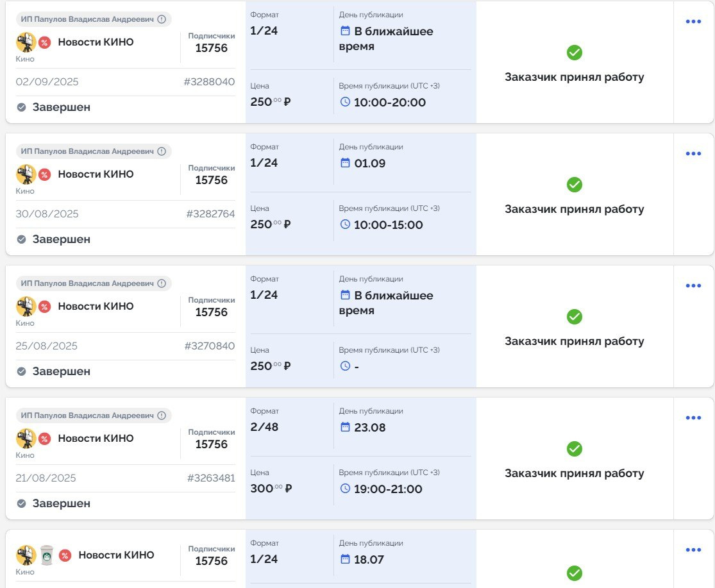
Task: Click info icon beside advertiser name in order #3263481
Action: point(162,416)
